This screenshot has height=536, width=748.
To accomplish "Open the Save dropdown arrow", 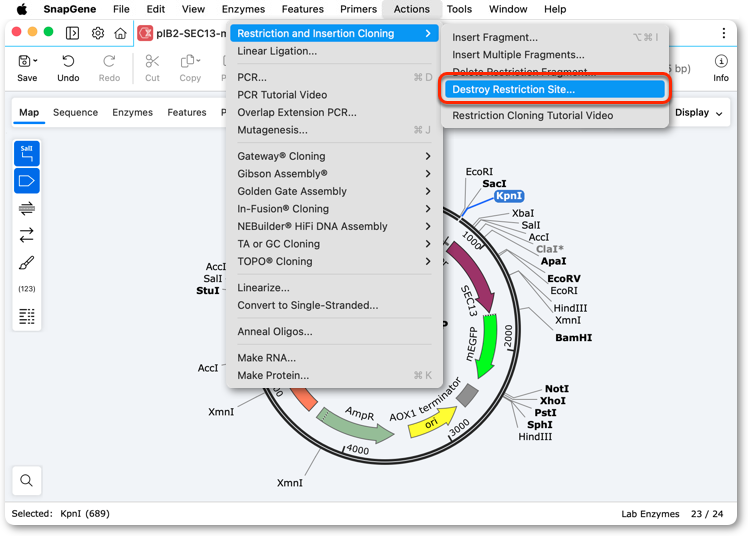I will tap(35, 61).
